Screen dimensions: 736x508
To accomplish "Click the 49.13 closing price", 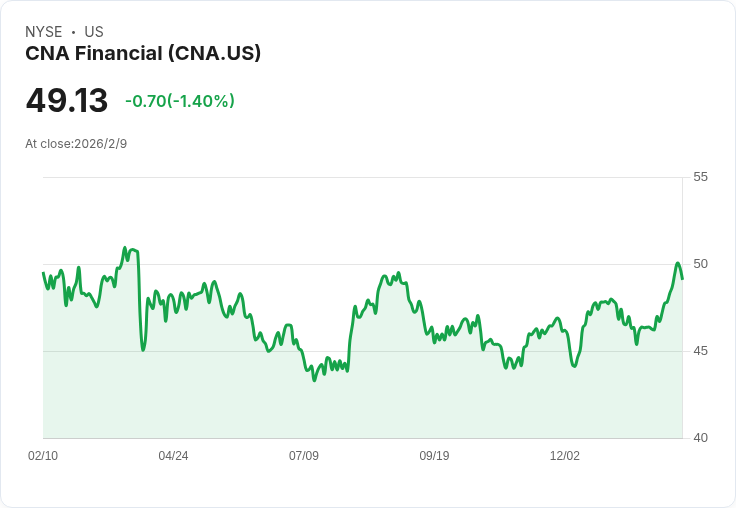I will click(x=66, y=101).
